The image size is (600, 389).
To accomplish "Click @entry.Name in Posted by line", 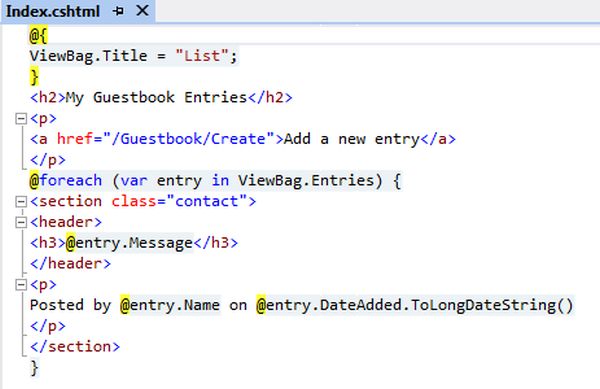I will [x=170, y=305].
